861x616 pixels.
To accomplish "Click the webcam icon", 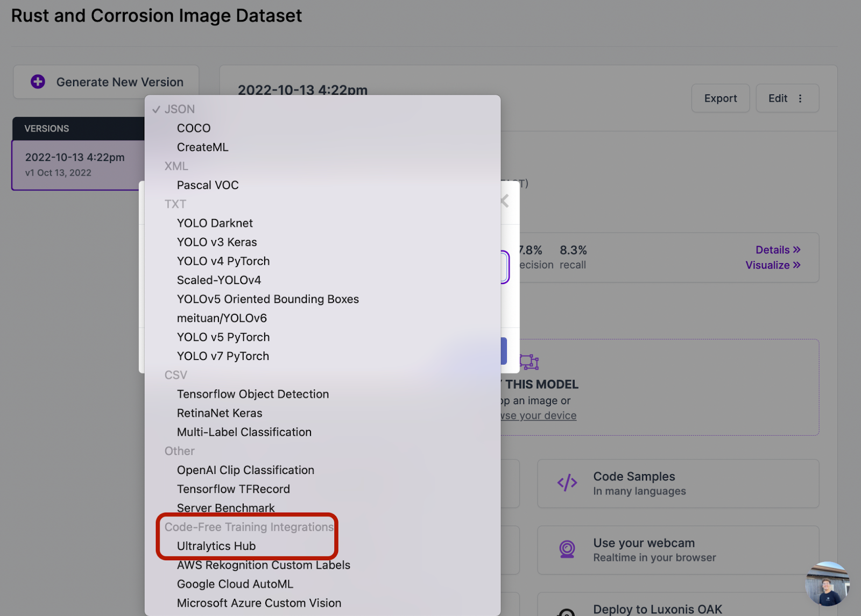I will tap(567, 549).
